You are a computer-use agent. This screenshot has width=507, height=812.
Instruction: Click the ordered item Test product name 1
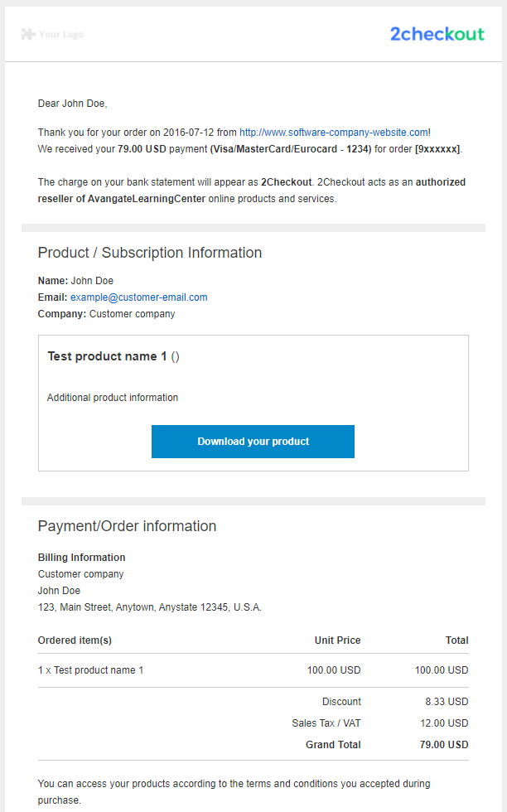(x=93, y=670)
